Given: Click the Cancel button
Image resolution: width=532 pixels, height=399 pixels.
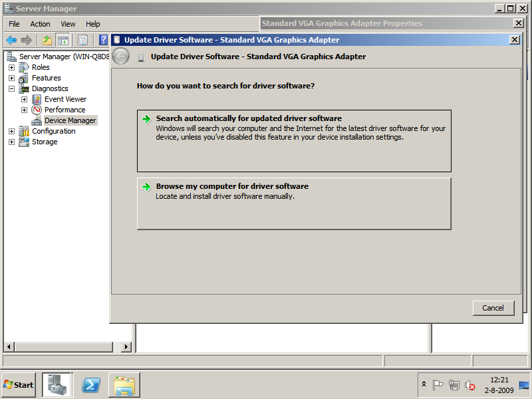Looking at the screenshot, I should (x=493, y=308).
